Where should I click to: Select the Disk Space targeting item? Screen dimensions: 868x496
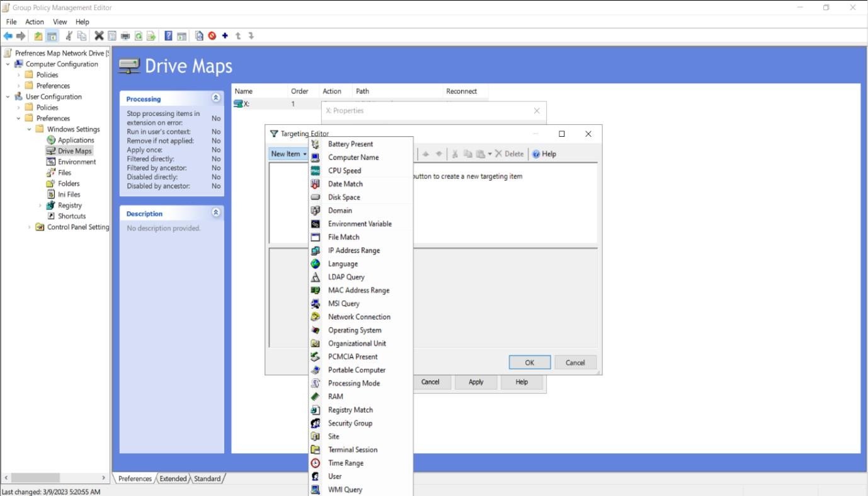click(x=361, y=197)
